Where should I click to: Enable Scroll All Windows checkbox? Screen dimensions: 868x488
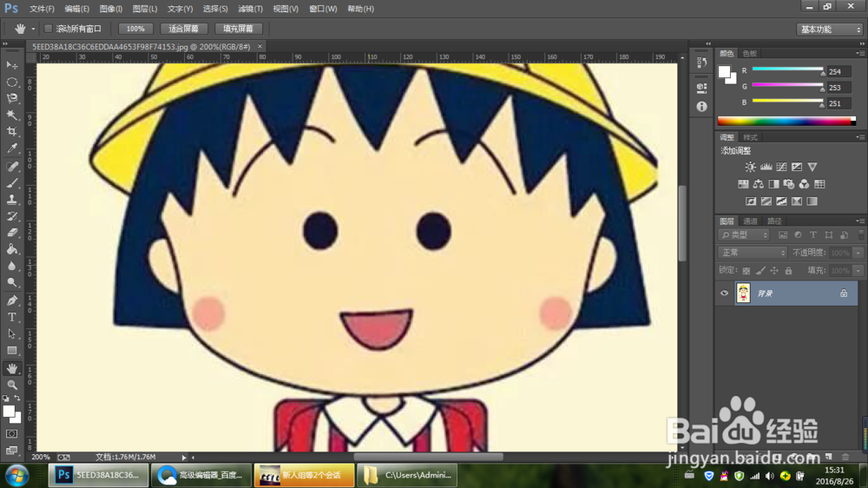pyautogui.click(x=48, y=29)
